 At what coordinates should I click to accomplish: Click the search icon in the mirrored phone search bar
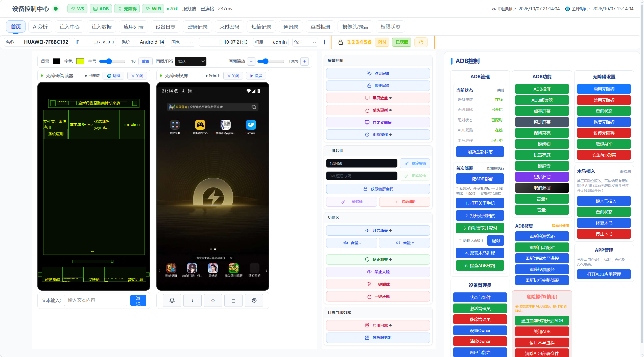point(254,107)
